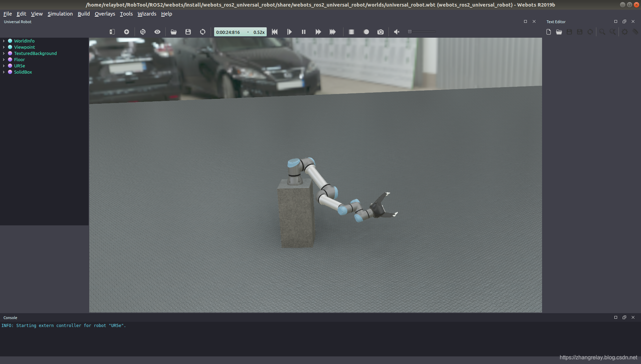Open text file in Text Editor

559,32
